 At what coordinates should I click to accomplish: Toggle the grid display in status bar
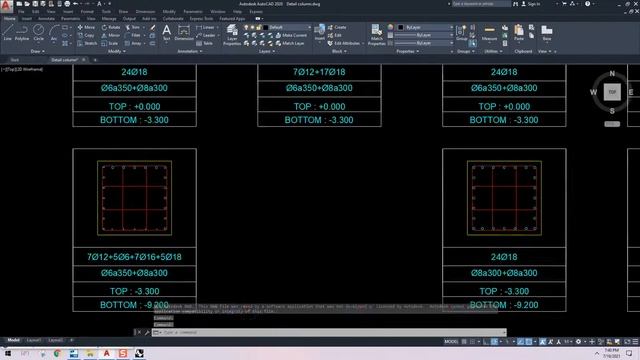tap(464, 342)
